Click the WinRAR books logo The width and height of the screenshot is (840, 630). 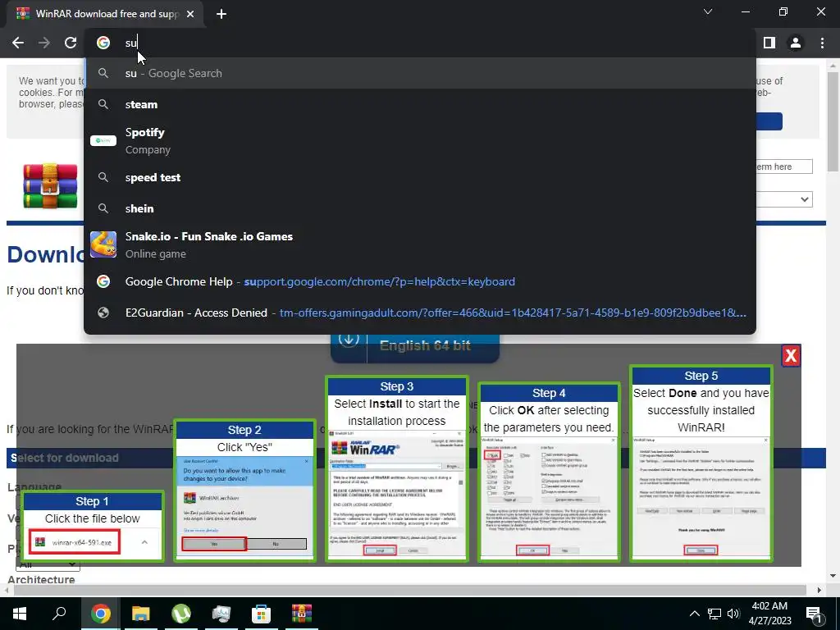pyautogui.click(x=50, y=186)
